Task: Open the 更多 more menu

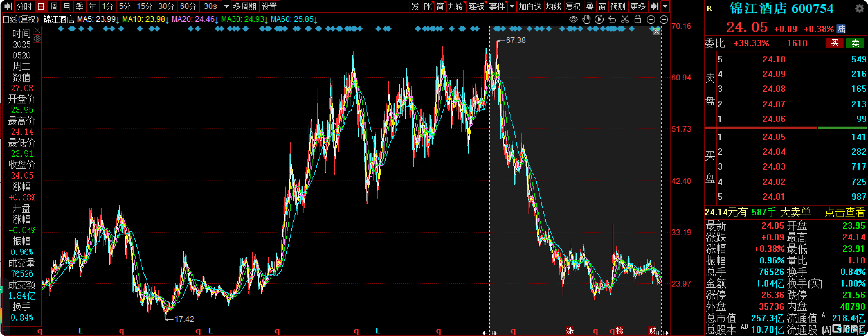Action: click(638, 6)
